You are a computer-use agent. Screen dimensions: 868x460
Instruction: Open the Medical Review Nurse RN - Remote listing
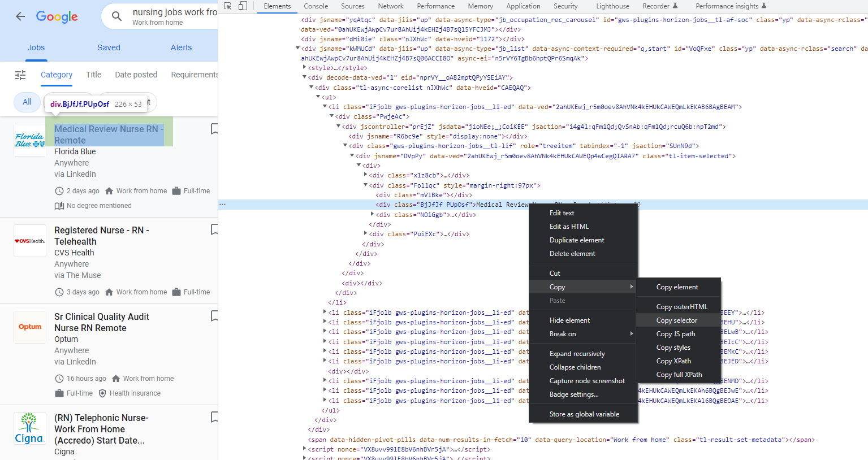pos(109,134)
